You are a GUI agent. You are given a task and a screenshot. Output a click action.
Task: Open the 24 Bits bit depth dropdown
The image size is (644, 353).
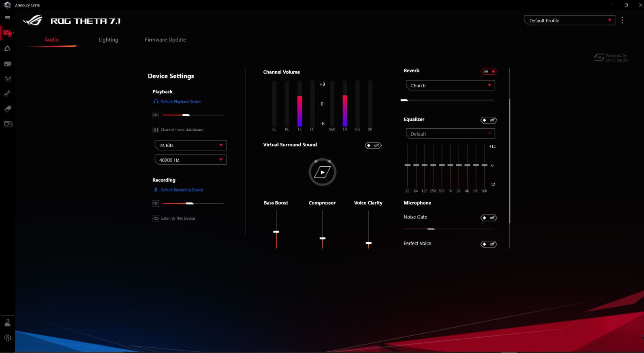(190, 145)
